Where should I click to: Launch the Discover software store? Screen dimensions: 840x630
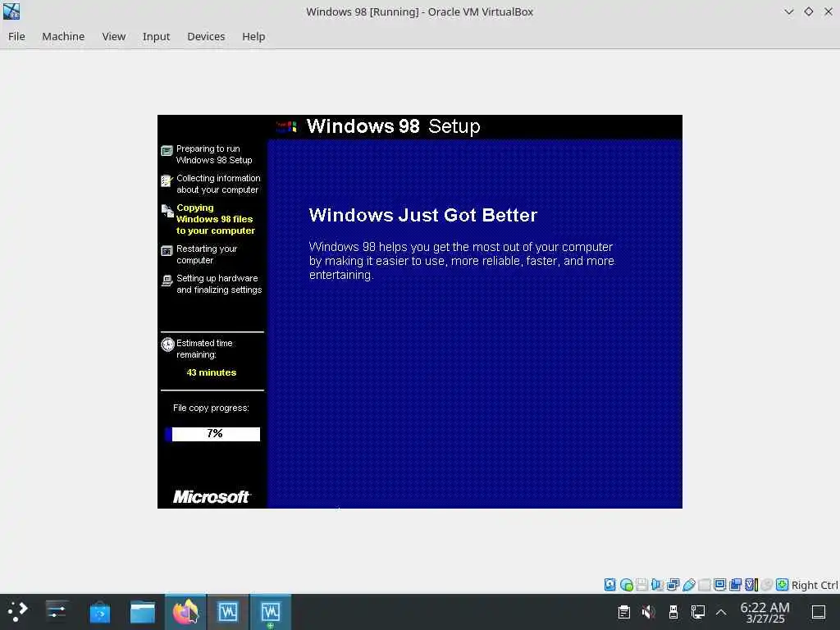[99, 612]
